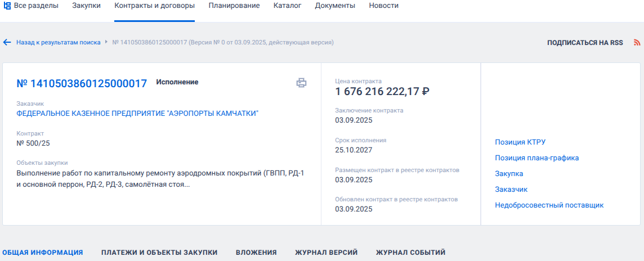Open Недобросовестный поставщик link
Viewport: 644px width, 261px height.
[x=549, y=205]
